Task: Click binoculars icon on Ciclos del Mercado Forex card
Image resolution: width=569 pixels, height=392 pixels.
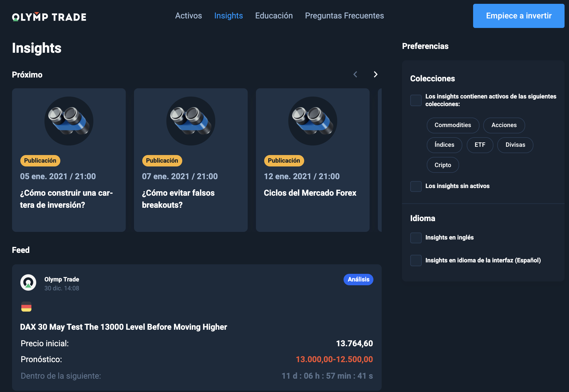Action: 313,121
